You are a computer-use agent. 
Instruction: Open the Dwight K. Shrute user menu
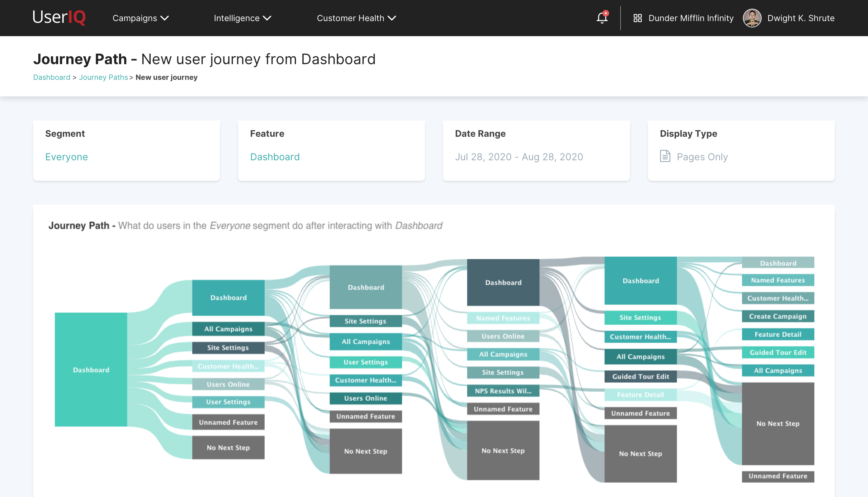point(801,18)
